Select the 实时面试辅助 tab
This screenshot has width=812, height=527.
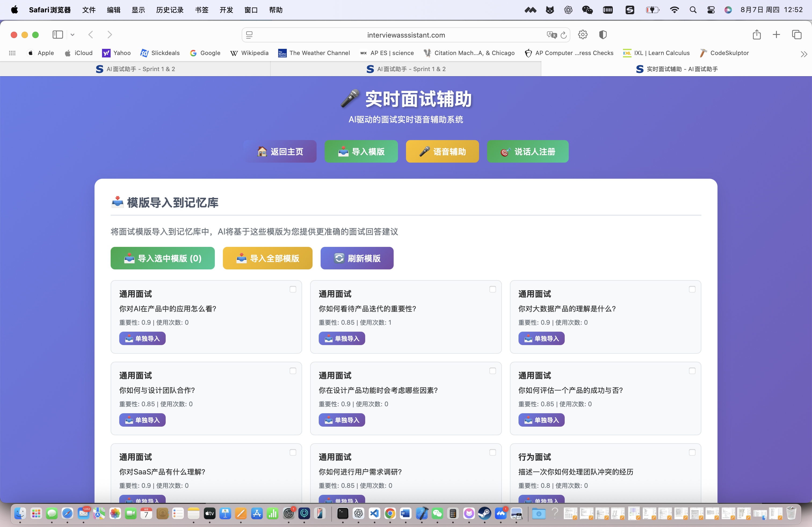point(677,69)
